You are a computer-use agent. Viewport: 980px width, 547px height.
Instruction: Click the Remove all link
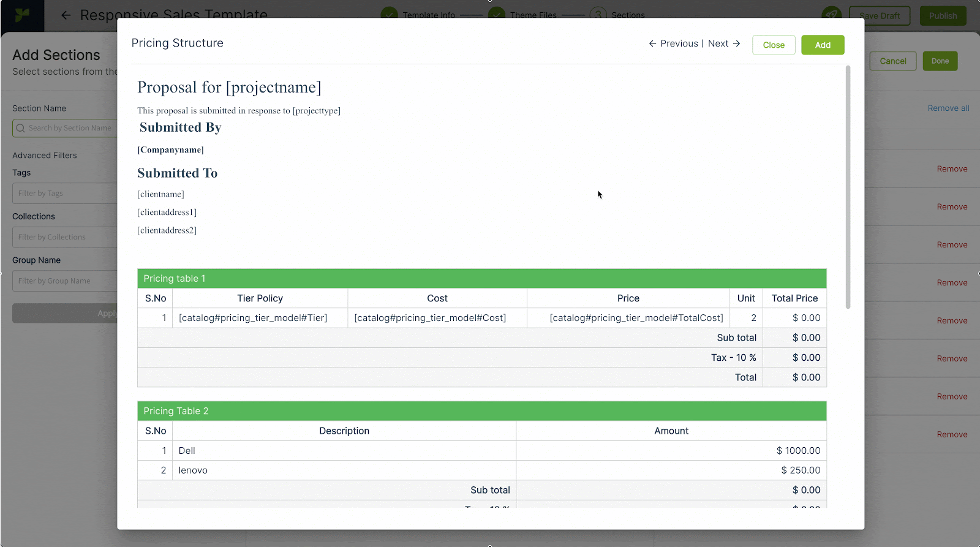pos(948,108)
